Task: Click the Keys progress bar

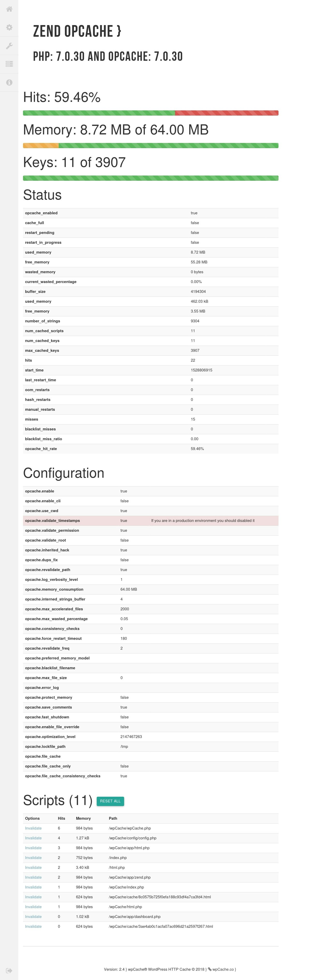Action: click(x=151, y=177)
